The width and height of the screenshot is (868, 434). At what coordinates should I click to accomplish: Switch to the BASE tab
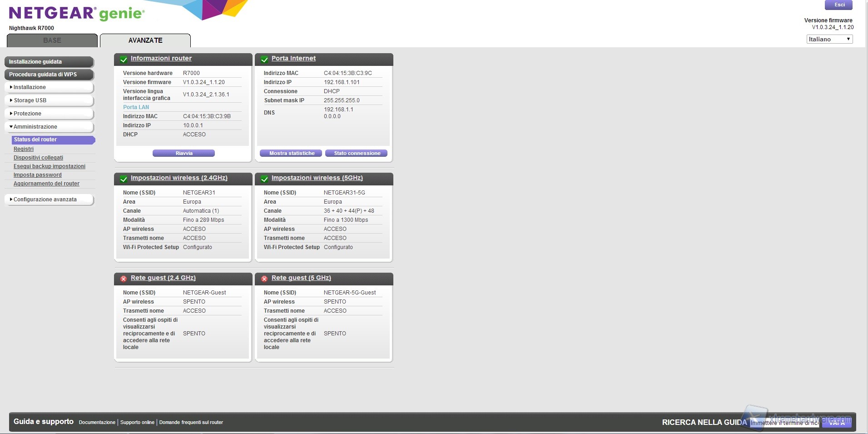click(x=52, y=40)
